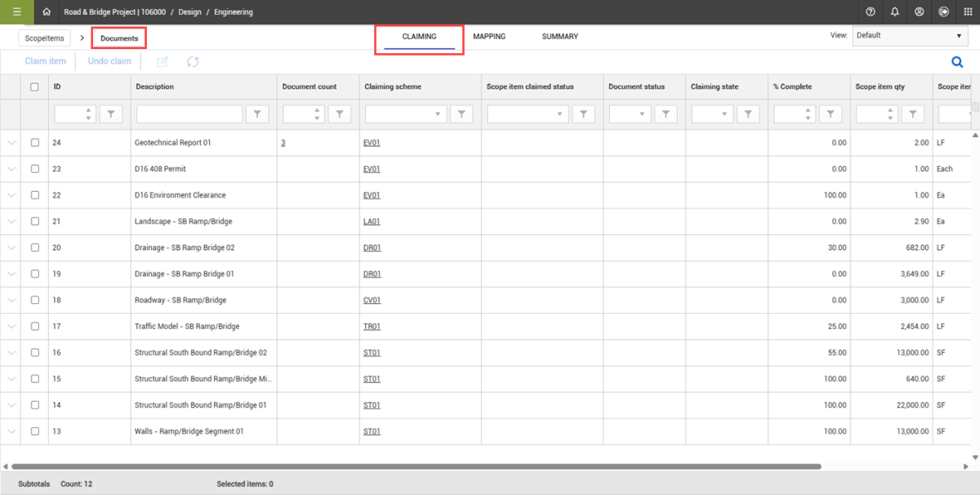Switch to the Summary tab
Image resolution: width=980 pixels, height=495 pixels.
559,37
